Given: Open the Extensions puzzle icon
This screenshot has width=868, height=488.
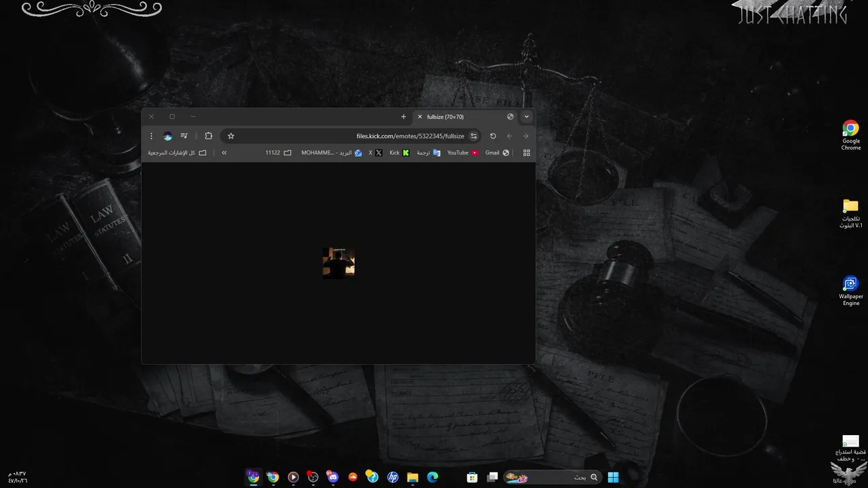Looking at the screenshot, I should tap(208, 136).
